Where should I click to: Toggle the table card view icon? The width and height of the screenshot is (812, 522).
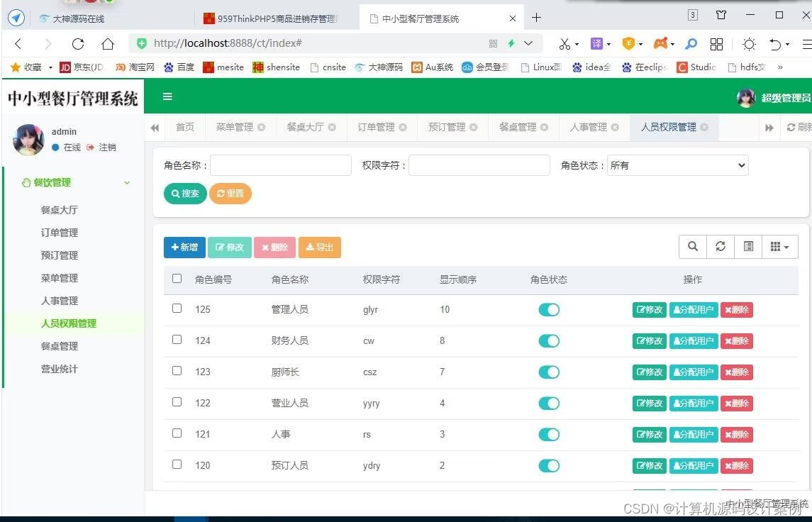[x=748, y=247]
